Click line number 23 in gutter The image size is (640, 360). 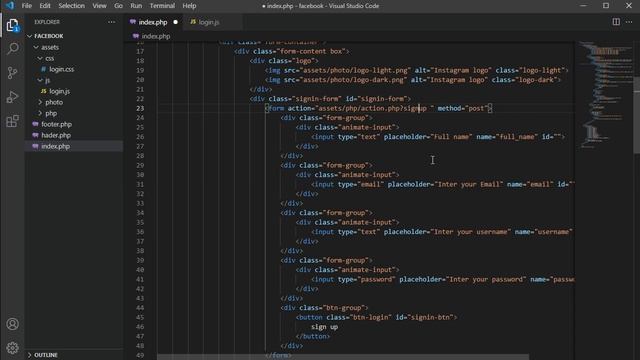(140, 109)
